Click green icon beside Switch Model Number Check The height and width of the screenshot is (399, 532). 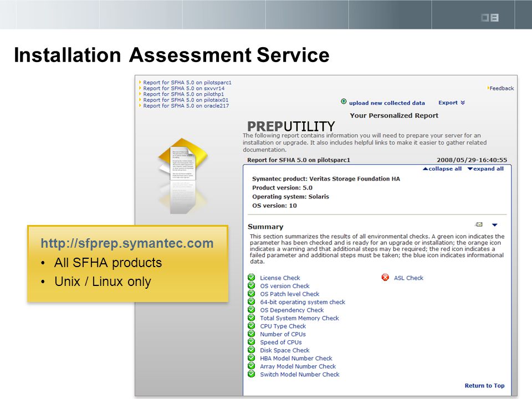pos(252,374)
